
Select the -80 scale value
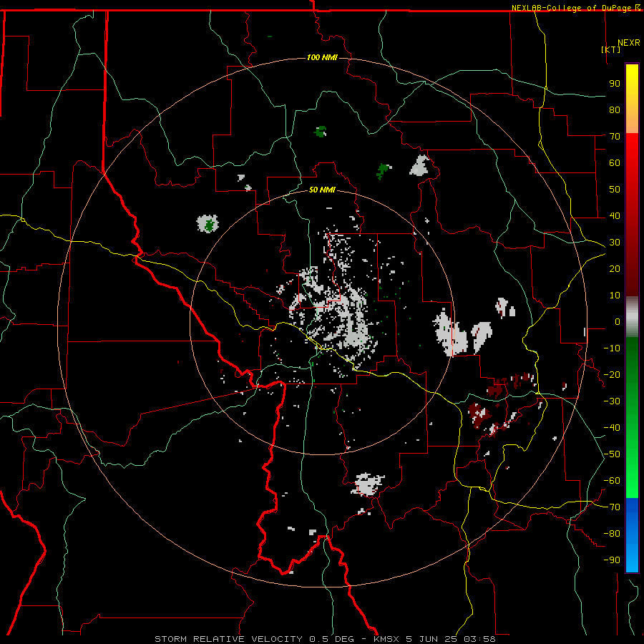612,534
